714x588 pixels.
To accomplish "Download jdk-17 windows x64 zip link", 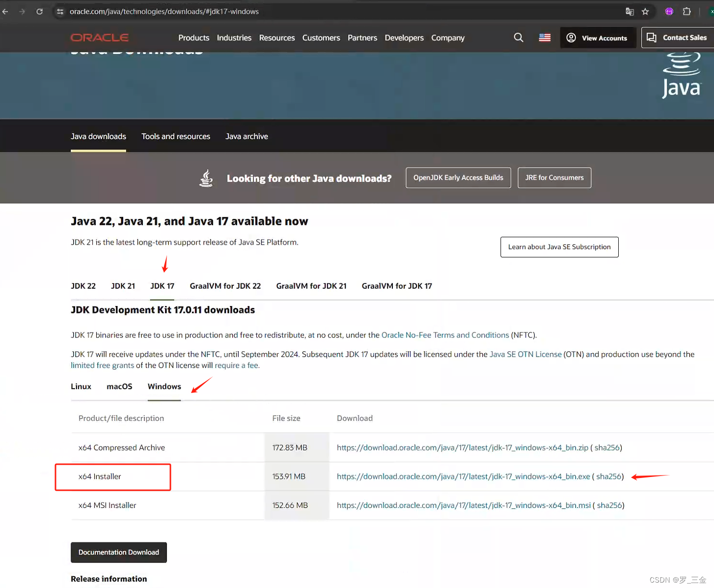I will (x=463, y=448).
